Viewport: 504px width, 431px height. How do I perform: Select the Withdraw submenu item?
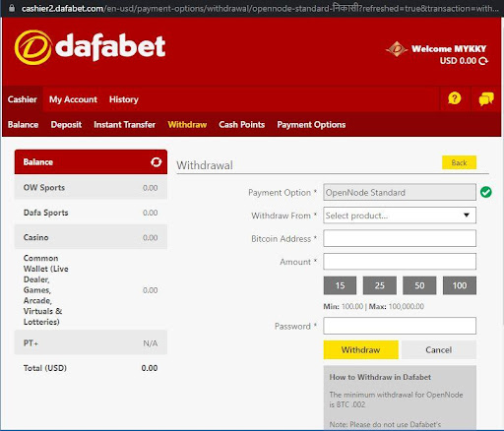(187, 125)
